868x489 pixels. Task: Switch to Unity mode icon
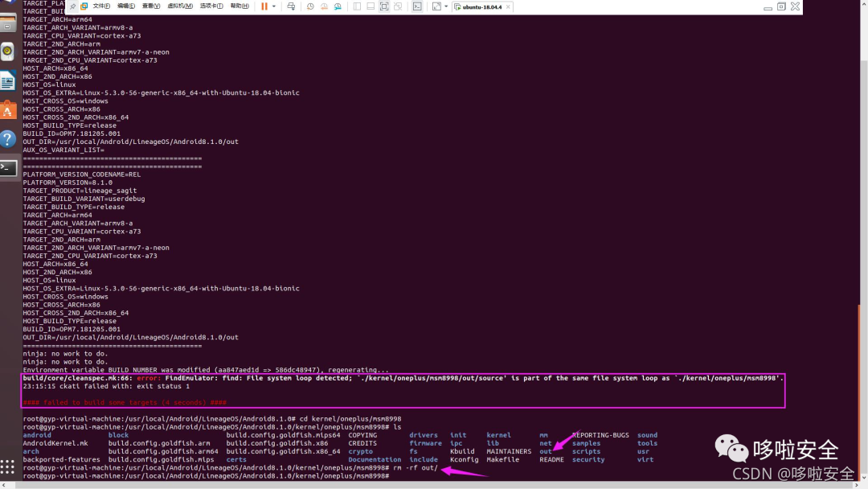(x=398, y=6)
